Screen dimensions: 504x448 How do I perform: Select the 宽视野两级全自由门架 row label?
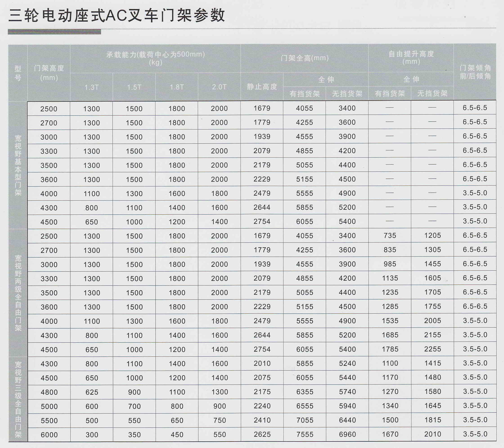(18, 293)
